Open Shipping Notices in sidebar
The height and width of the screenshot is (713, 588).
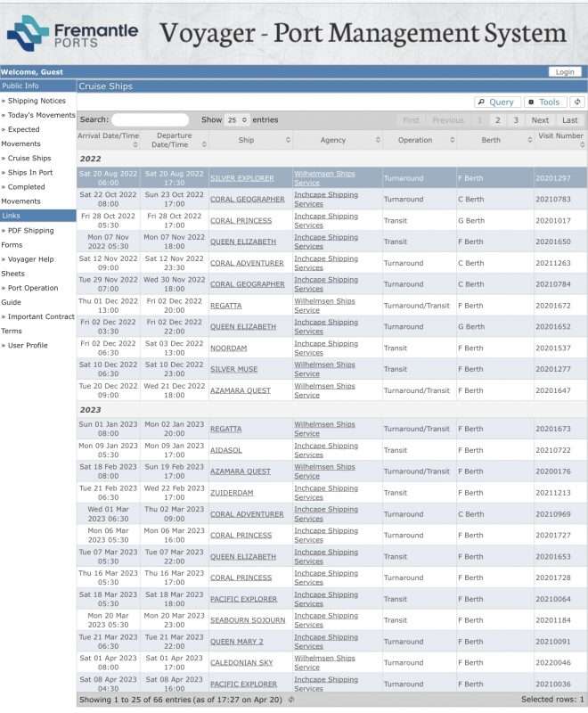point(37,101)
